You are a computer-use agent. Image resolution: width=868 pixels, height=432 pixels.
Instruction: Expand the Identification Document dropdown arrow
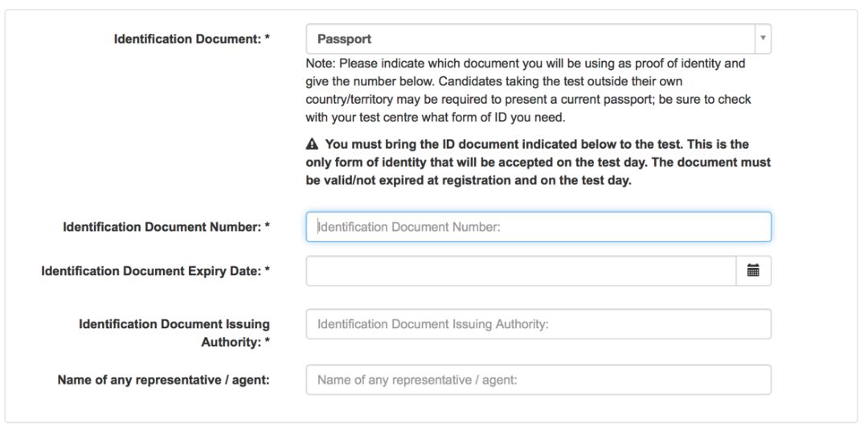[x=763, y=39]
